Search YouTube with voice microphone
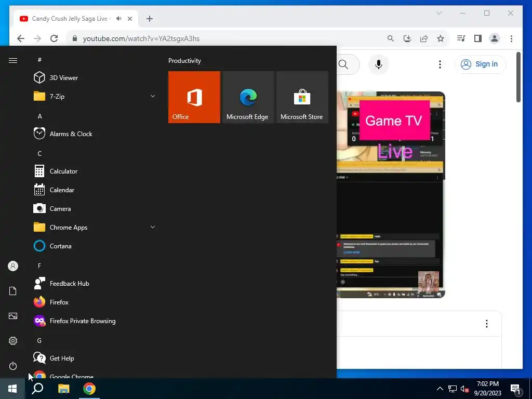The image size is (532, 399). (x=378, y=64)
